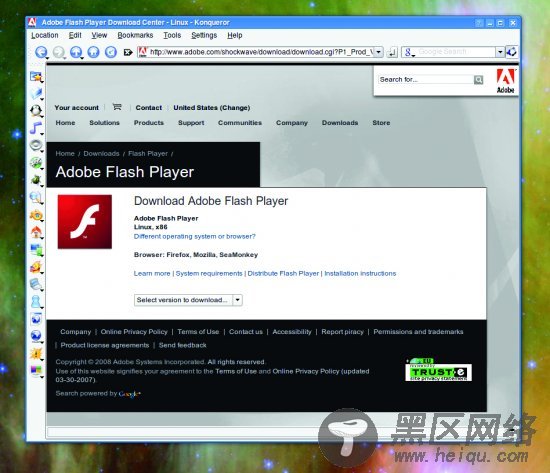This screenshot has height=473, width=550.
Task: Click the Go button beside the URL field
Action: 392,52
